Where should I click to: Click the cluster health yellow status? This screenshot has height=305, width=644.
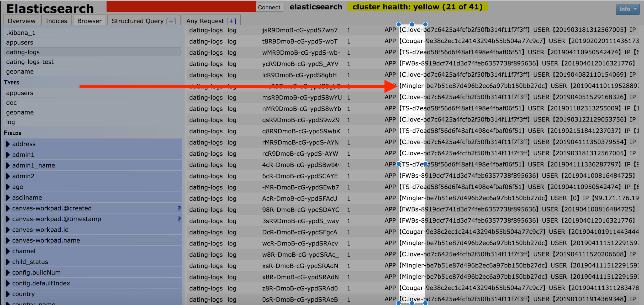click(x=418, y=7)
